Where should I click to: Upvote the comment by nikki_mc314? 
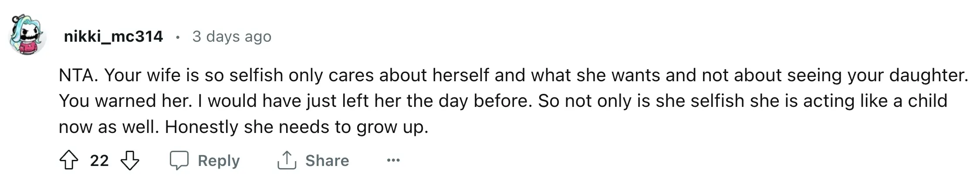click(x=69, y=160)
